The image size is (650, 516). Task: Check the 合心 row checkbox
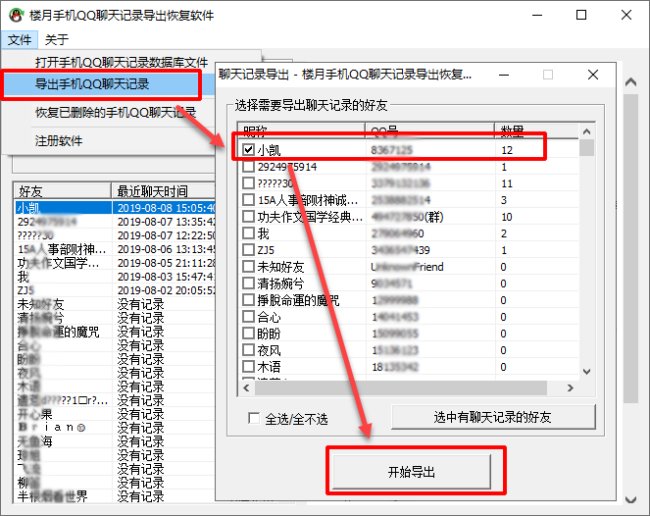[248, 317]
